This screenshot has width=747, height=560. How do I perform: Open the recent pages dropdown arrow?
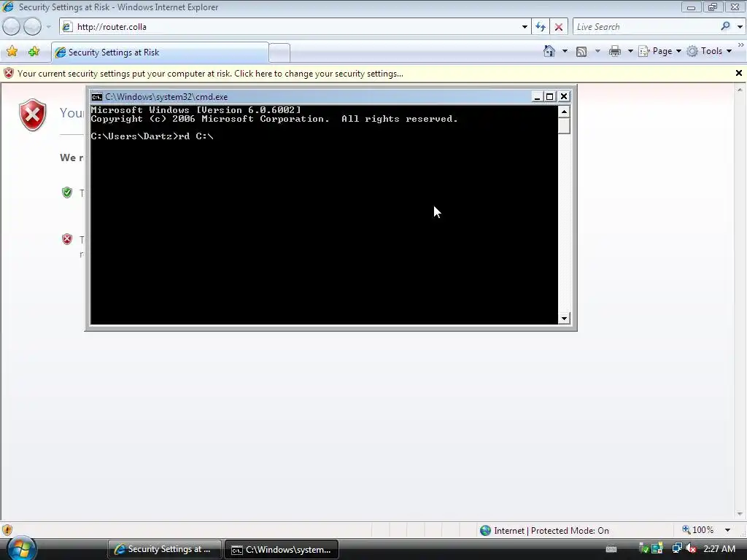[x=49, y=27]
